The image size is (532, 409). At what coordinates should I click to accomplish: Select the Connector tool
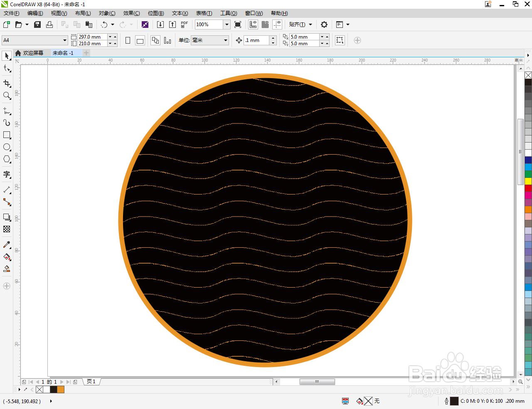pyautogui.click(x=7, y=202)
